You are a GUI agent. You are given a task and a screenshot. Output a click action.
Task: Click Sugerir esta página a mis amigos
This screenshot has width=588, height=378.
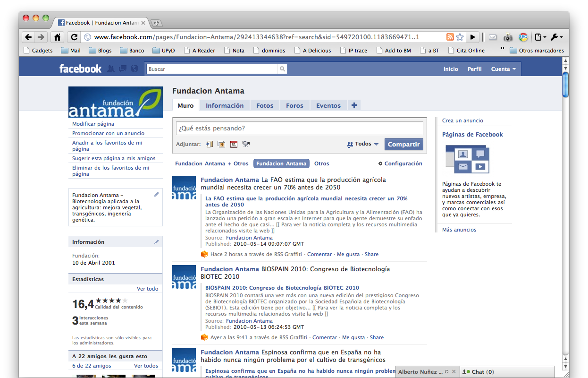[114, 158]
